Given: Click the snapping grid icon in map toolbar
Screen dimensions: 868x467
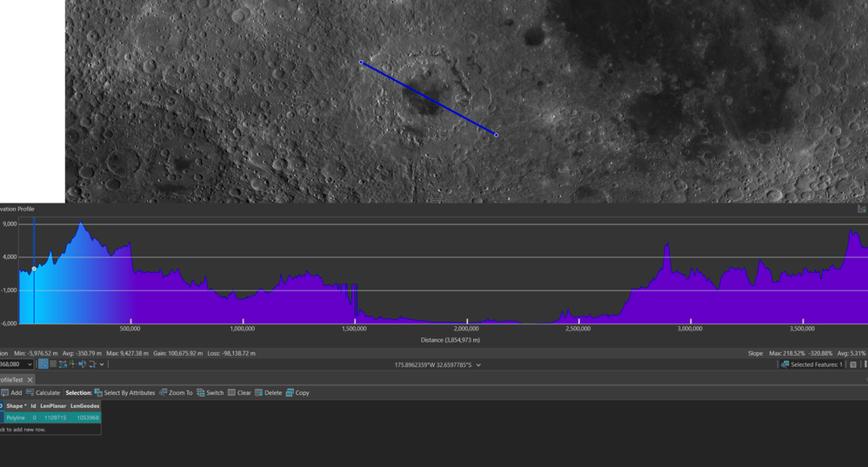Looking at the screenshot, I should tap(43, 364).
